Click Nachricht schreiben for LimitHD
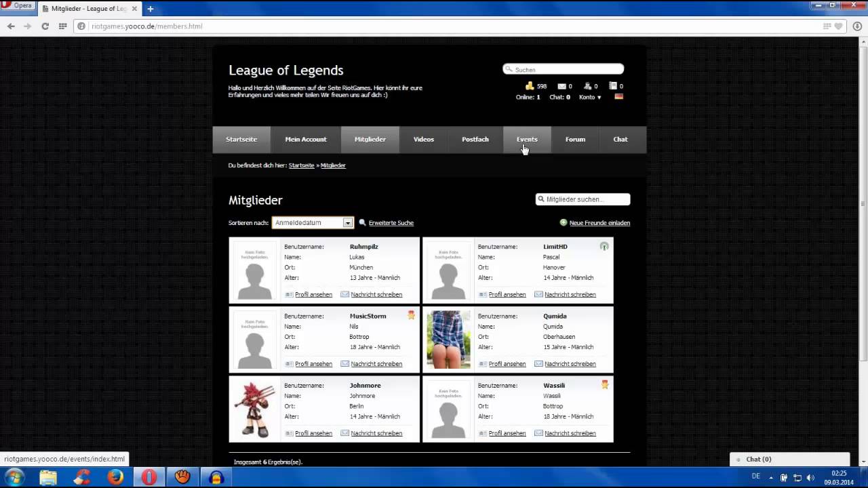Viewport: 868px width, 488px height. [x=570, y=295]
